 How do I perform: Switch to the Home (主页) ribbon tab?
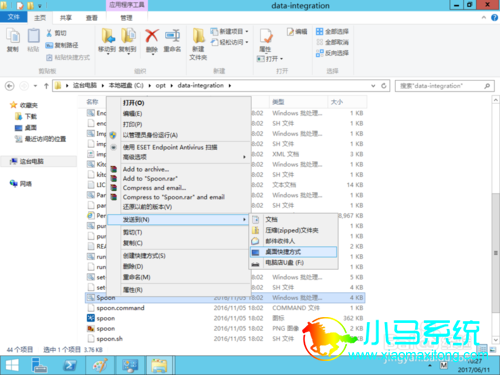click(x=40, y=18)
